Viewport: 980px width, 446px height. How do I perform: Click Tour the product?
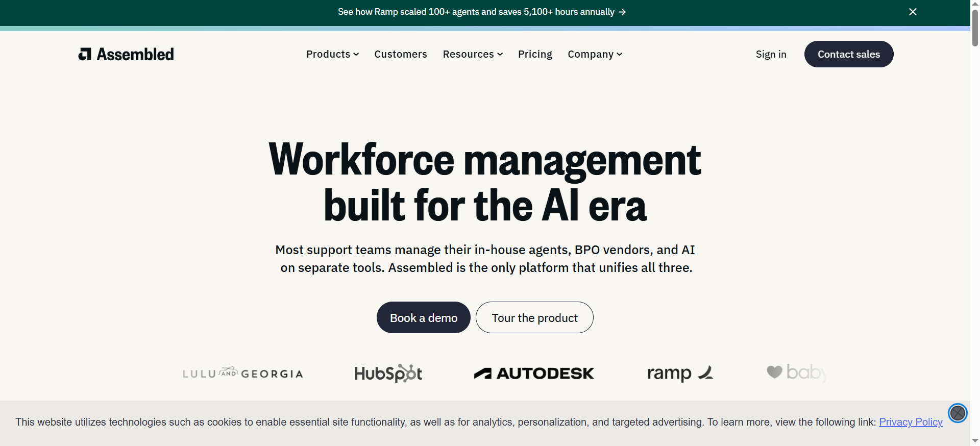tap(534, 317)
